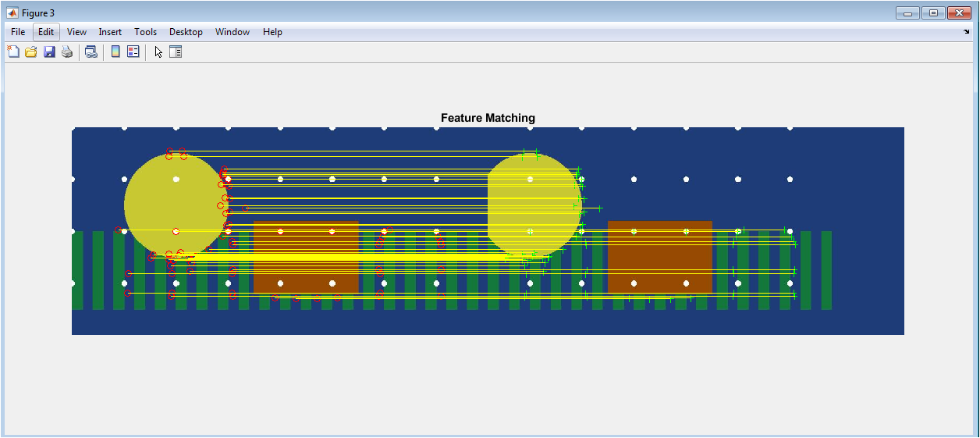Open a file with the folder icon
Viewport: 980px width, 438px height.
31,52
